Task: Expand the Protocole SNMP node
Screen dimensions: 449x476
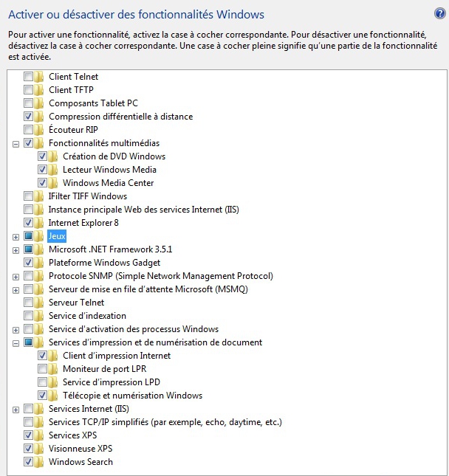Action: 16,277
